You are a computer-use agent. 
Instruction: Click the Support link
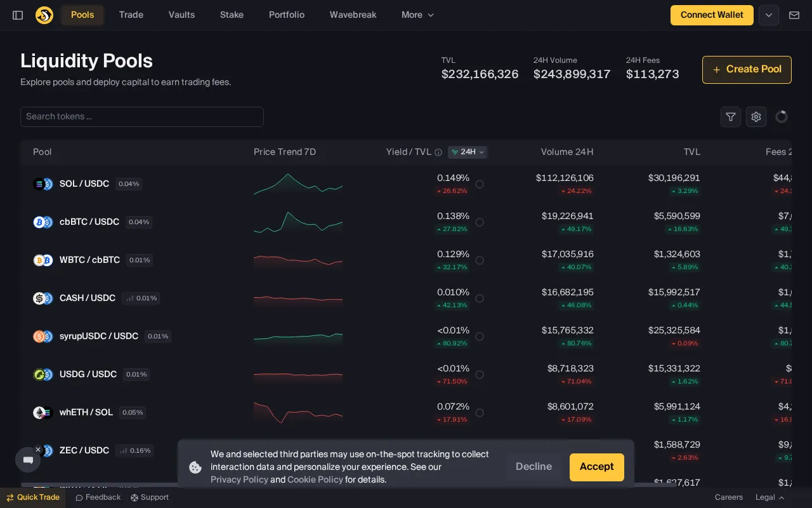tap(150, 498)
